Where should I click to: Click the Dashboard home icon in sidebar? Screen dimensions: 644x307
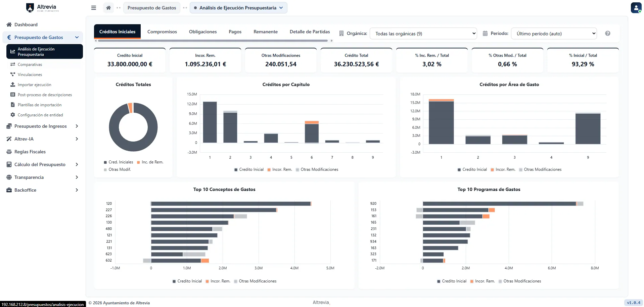click(9, 25)
